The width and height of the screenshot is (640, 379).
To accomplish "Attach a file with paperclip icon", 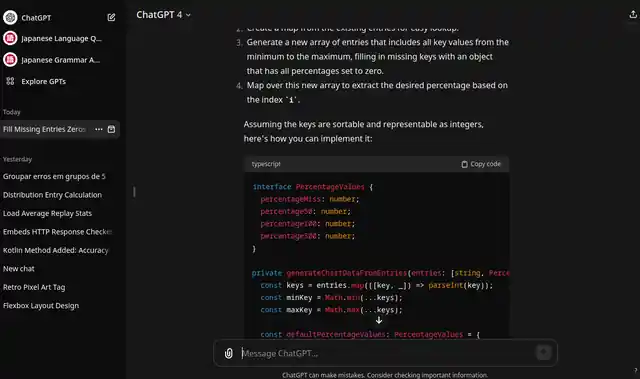I will coord(229,353).
